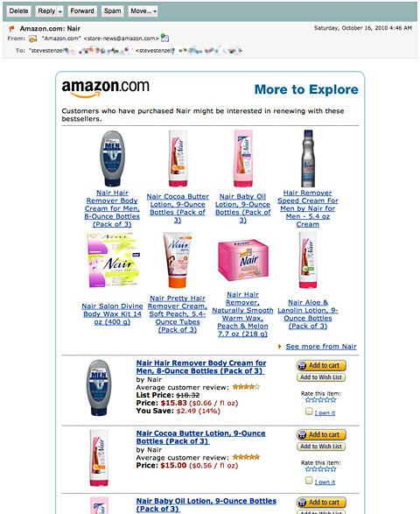Rate the Cocoa Butter Lotion using the star icons

click(321, 468)
